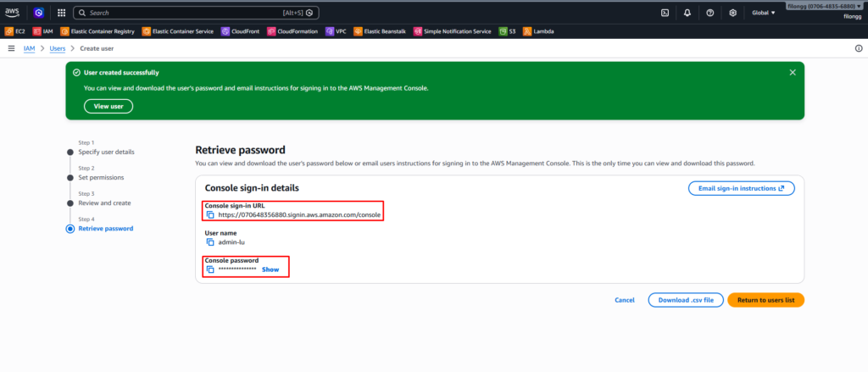Open the notifications bell
Image resolution: width=868 pixels, height=372 pixels.
[x=687, y=13]
